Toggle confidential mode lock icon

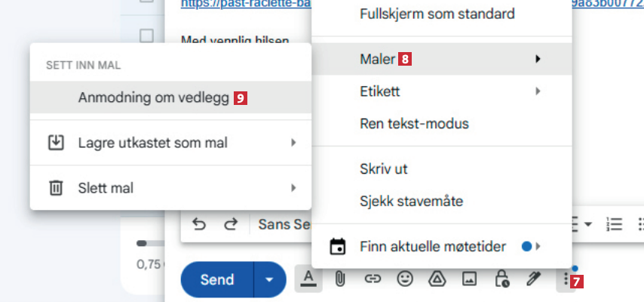[x=501, y=279]
